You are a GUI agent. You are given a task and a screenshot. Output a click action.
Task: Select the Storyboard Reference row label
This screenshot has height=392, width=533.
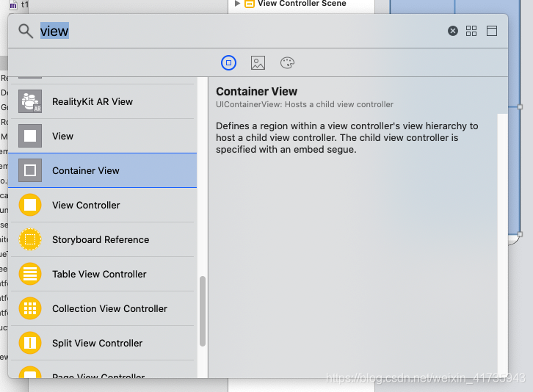tap(101, 240)
